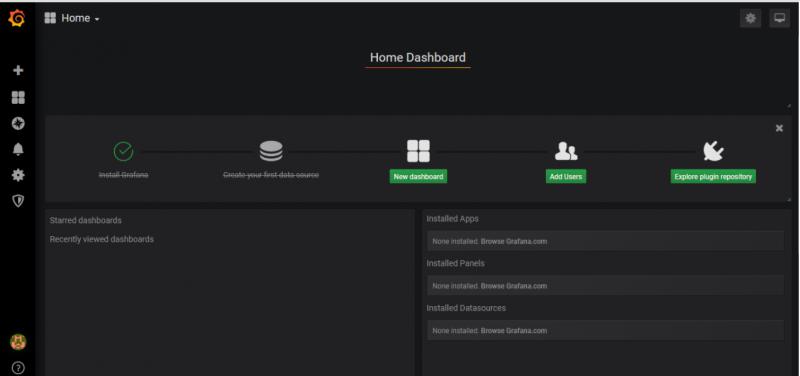Open the Create plus menu

click(x=18, y=70)
